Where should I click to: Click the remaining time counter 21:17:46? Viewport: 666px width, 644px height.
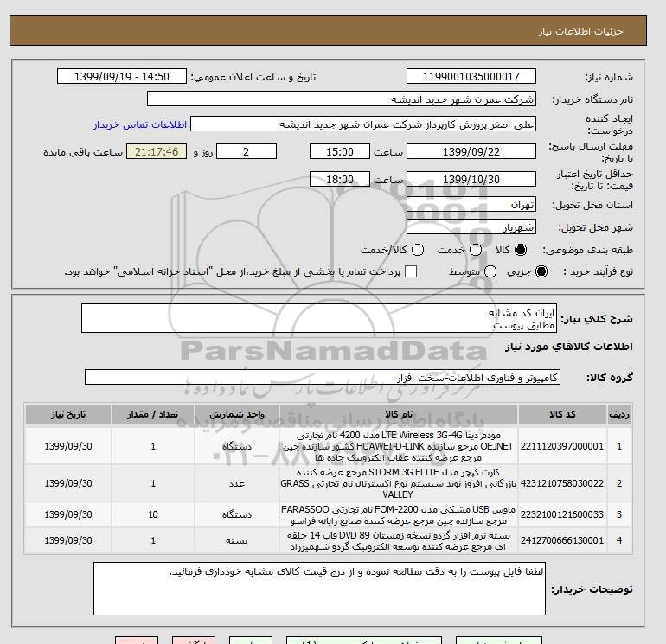point(157,151)
